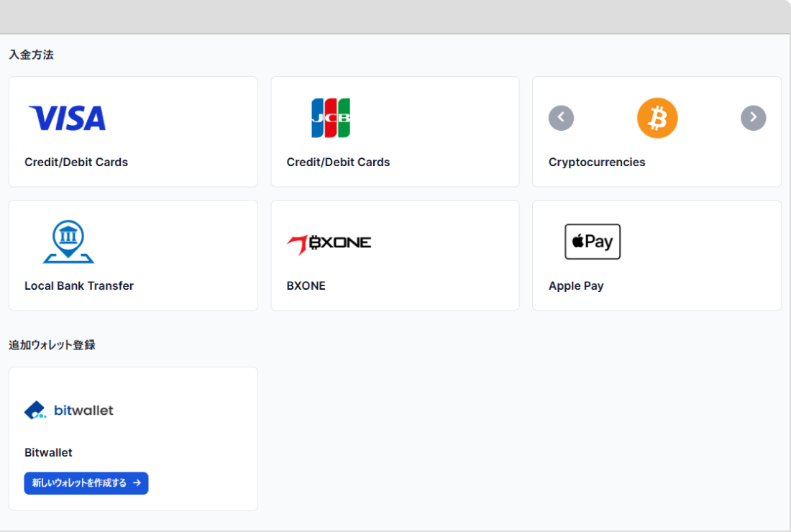Choose the Local Bank Transfer label
This screenshot has width=791, height=532.
(79, 286)
